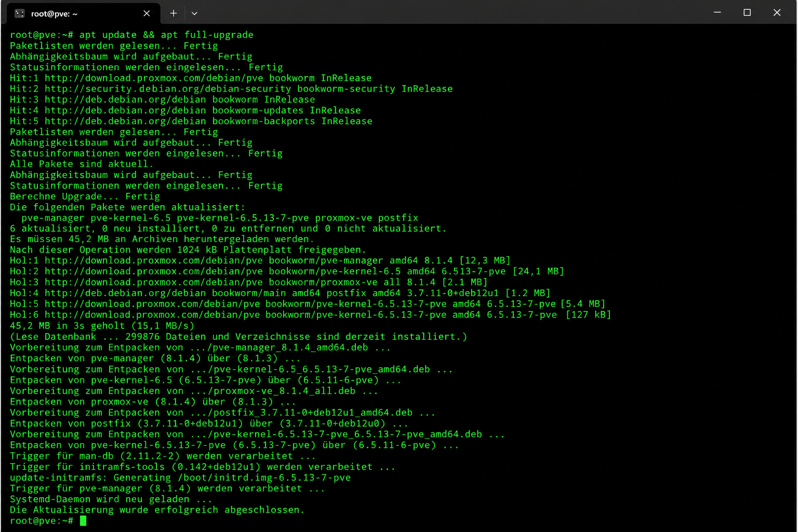This screenshot has height=532, width=798.
Task: Click 'Trigger für pve-manager (8.1.4)' line
Action: [167, 488]
